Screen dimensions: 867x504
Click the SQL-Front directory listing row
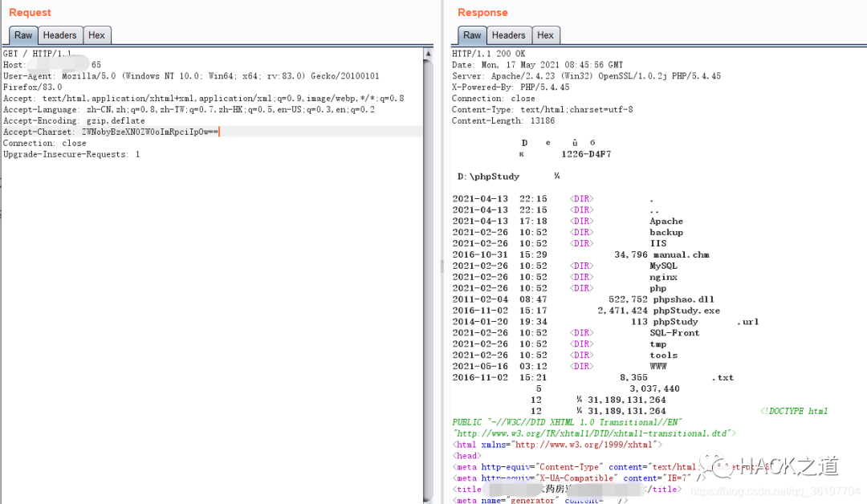576,333
